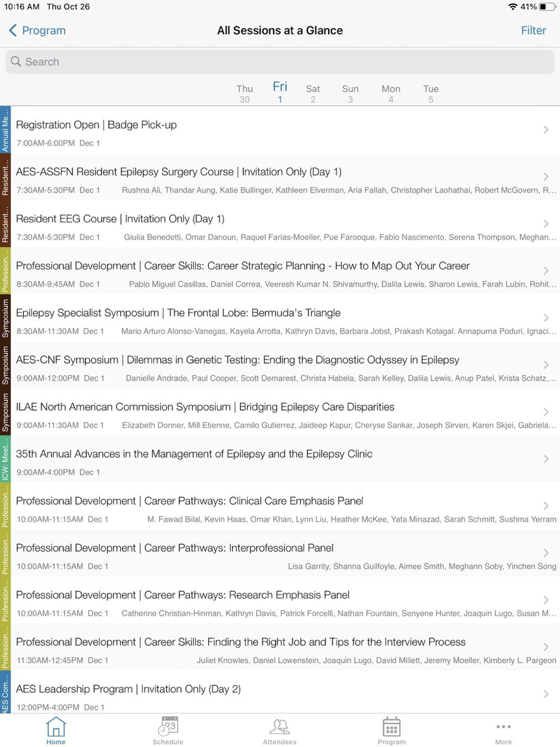Tap the blue 'Annual Me...' category tag
The image size is (560, 747).
click(x=5, y=130)
